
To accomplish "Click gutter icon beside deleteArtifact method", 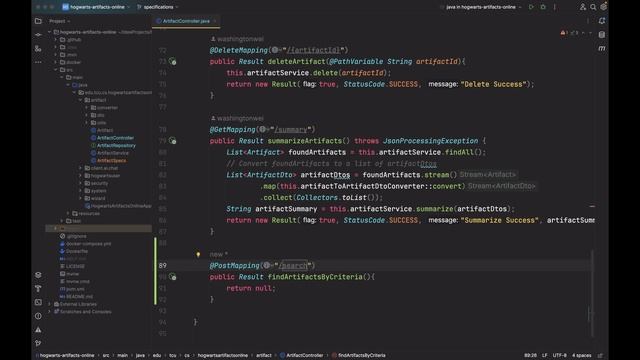I will pyautogui.click(x=173, y=62).
